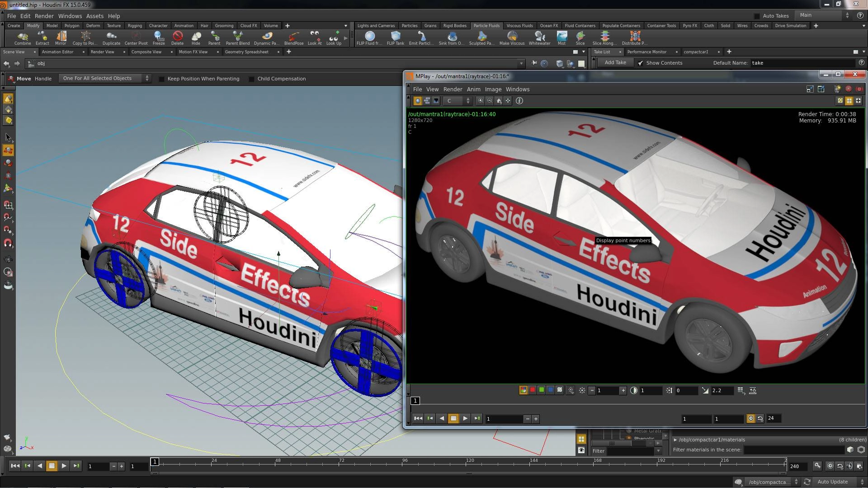
Task: Click the BlendPose shelf tool
Action: [x=294, y=38]
